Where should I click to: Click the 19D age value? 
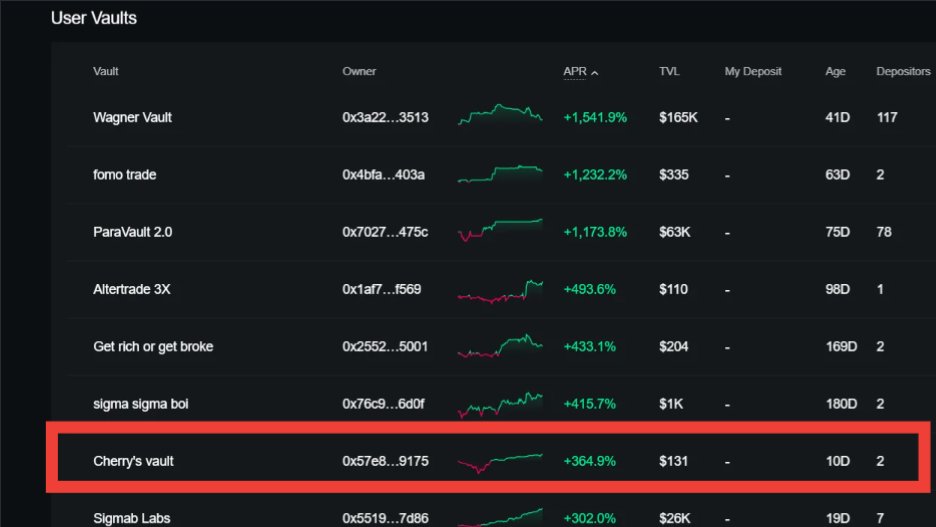[838, 519]
